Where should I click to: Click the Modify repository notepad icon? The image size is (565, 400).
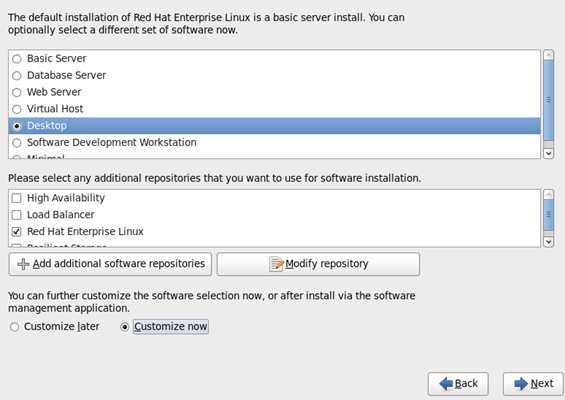coord(276,264)
